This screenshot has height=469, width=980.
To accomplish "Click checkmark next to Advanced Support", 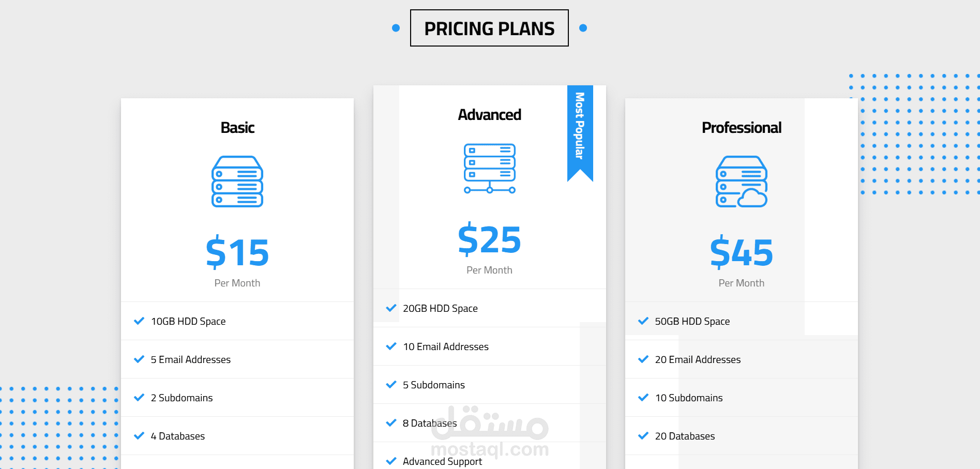I will (391, 461).
